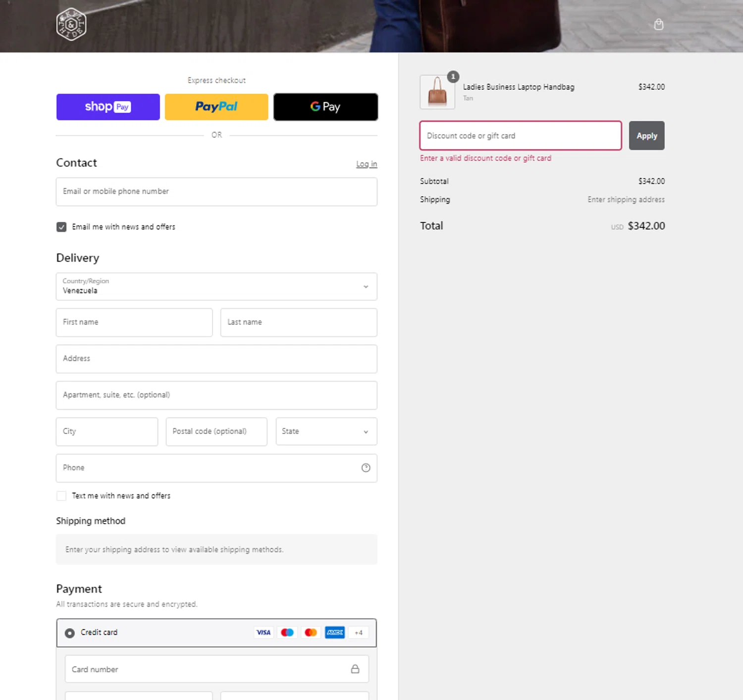Focus the Postal code field
This screenshot has height=700, width=743.
(216, 431)
